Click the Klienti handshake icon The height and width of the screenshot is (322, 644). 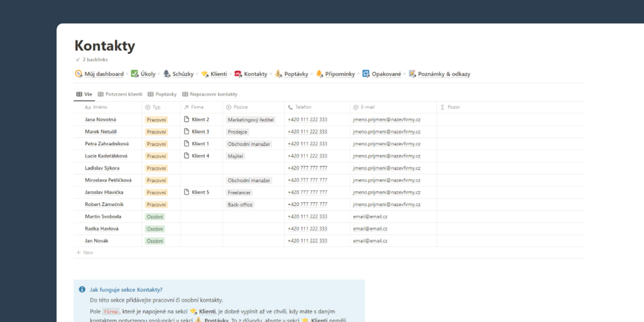pyautogui.click(x=204, y=74)
